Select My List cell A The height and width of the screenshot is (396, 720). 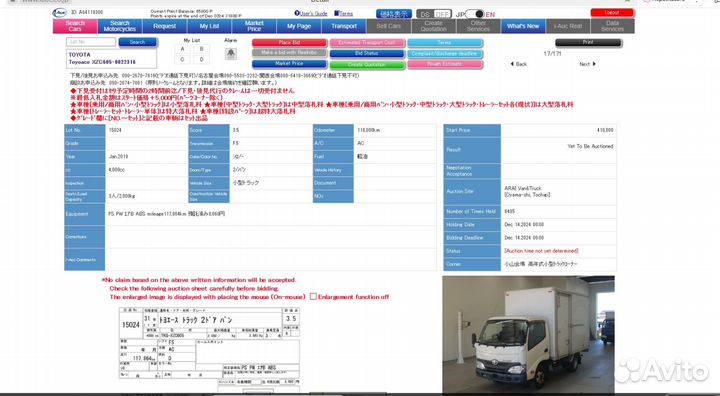(x=182, y=49)
